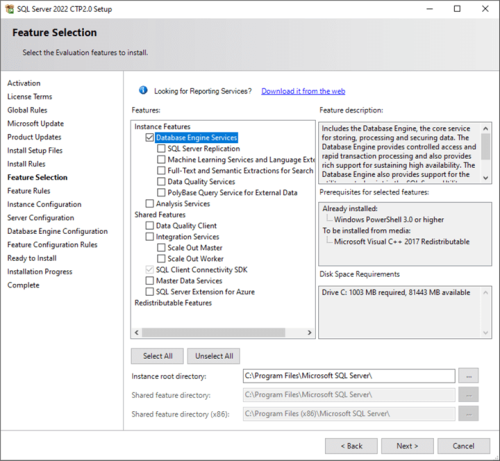
Task: Click the feature description vertical scrollbar thumb
Action: click(486, 146)
